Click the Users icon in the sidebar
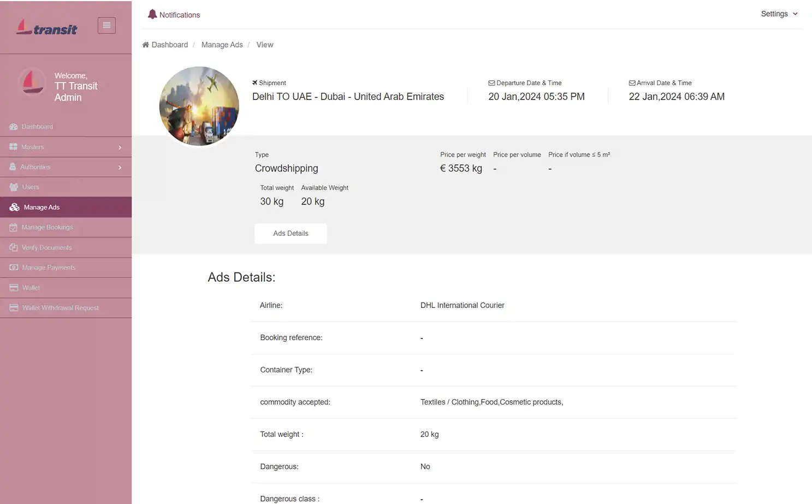812x504 pixels. tap(13, 187)
